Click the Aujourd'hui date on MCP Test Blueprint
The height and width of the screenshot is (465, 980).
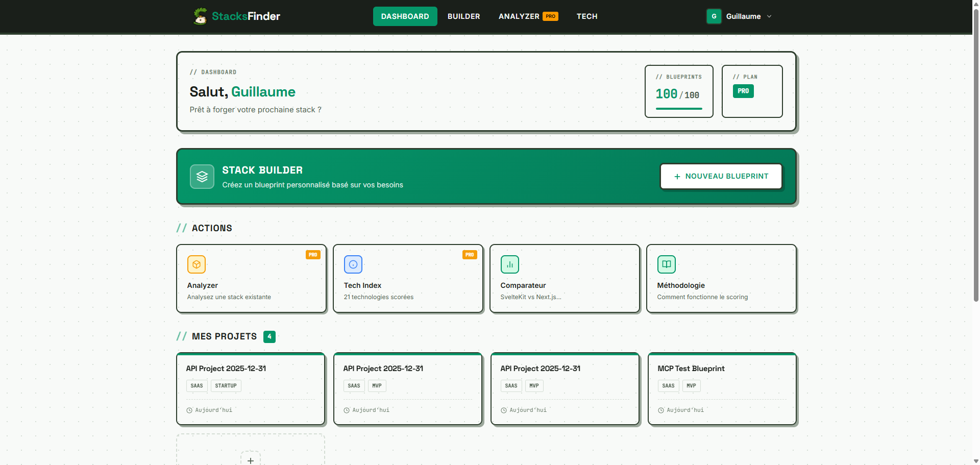pos(685,410)
